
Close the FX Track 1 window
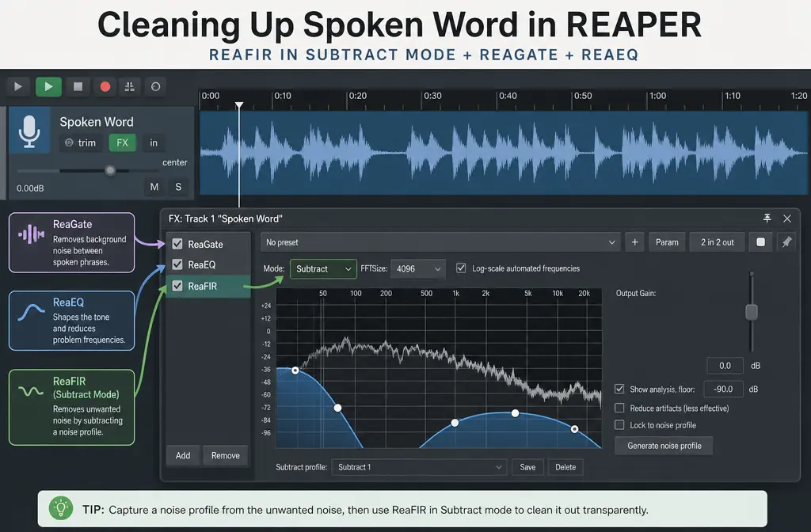coord(787,218)
